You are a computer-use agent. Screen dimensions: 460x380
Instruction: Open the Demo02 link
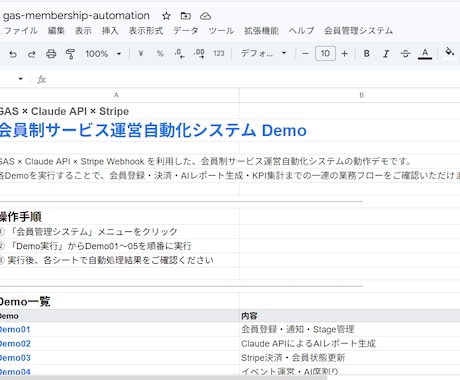coord(15,344)
